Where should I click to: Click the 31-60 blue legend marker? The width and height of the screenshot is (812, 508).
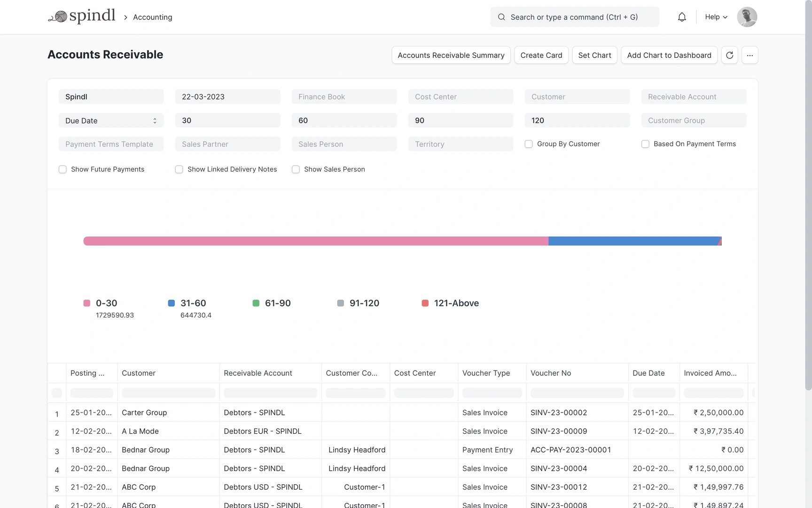tap(172, 303)
